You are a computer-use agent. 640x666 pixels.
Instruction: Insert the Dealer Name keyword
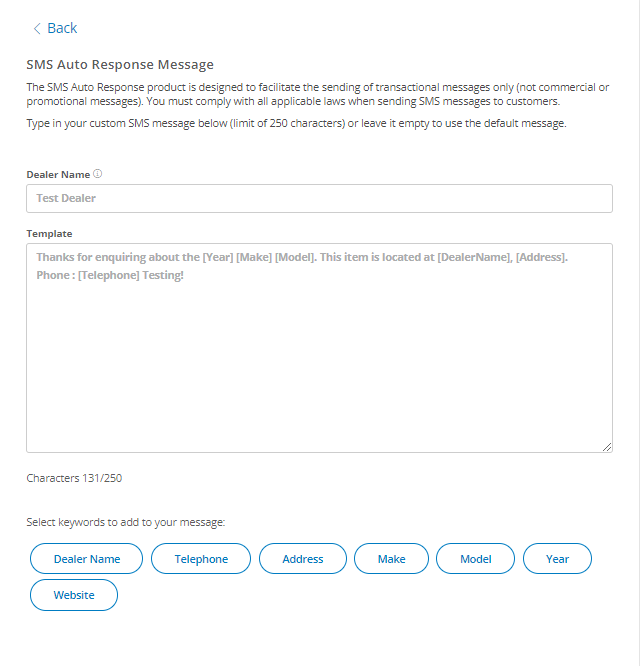(x=87, y=559)
